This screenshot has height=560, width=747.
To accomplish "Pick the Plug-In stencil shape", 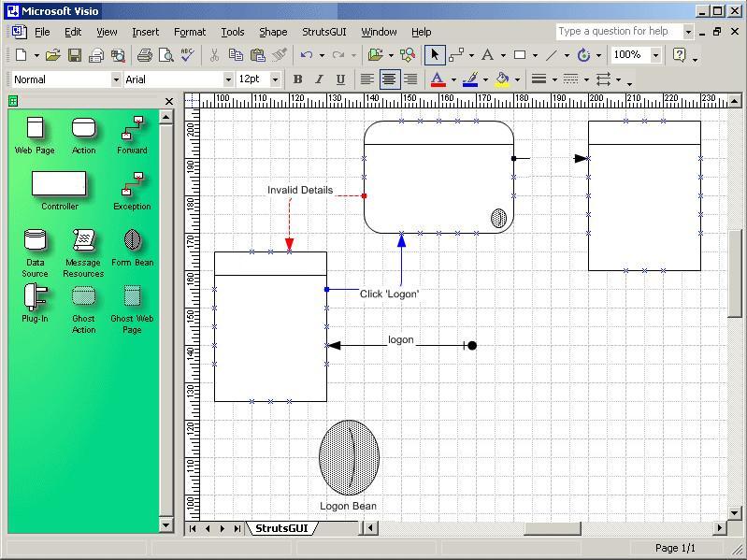I will coord(35,303).
